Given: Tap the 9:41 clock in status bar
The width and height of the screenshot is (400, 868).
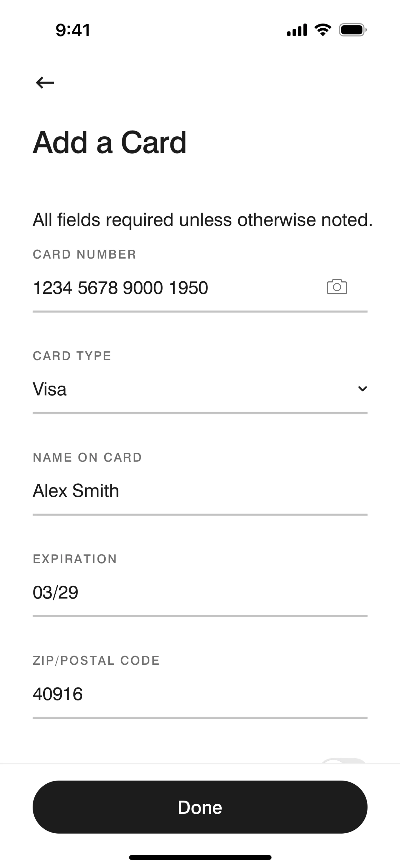Looking at the screenshot, I should pyautogui.click(x=73, y=30).
